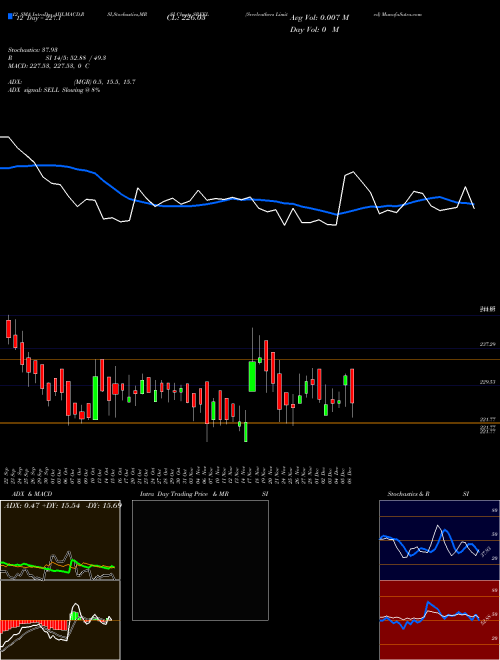This screenshot has height=660, width=500.
Task: Click the '12 Day = 227.1' legend text
Action: pos(37,18)
